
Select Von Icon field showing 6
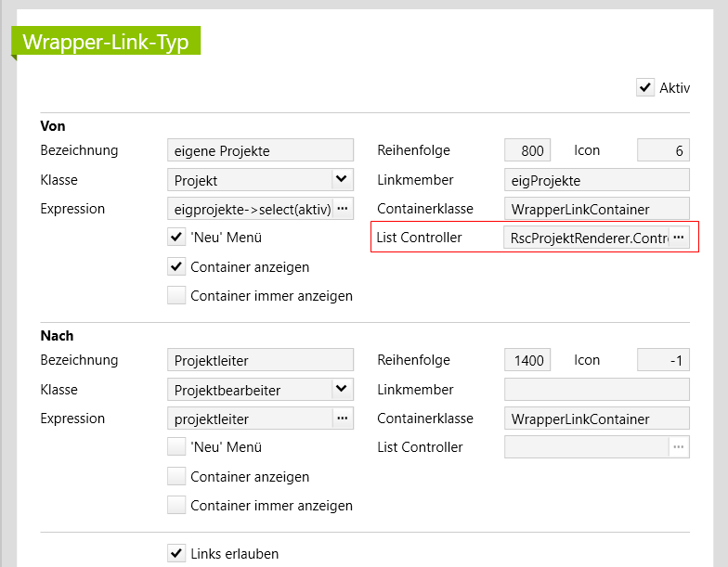click(663, 150)
